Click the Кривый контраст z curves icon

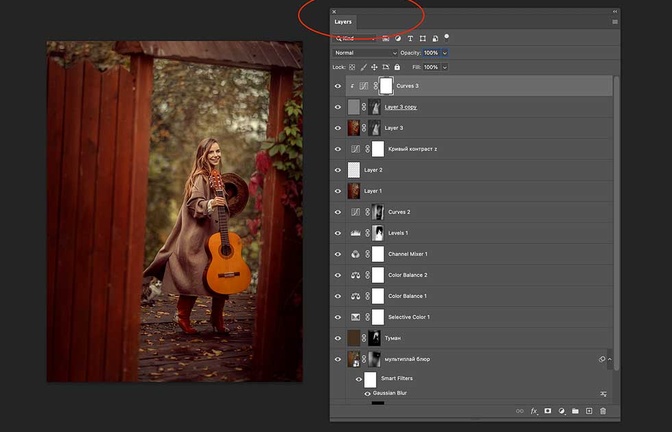[355, 149]
